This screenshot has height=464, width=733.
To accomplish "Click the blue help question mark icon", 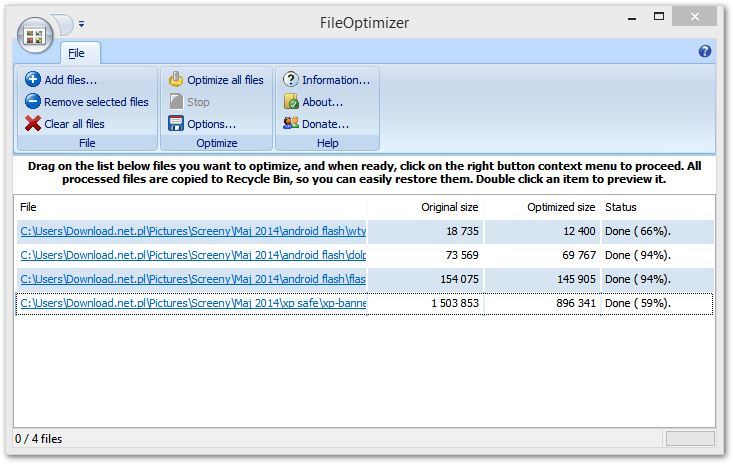I will click(704, 51).
